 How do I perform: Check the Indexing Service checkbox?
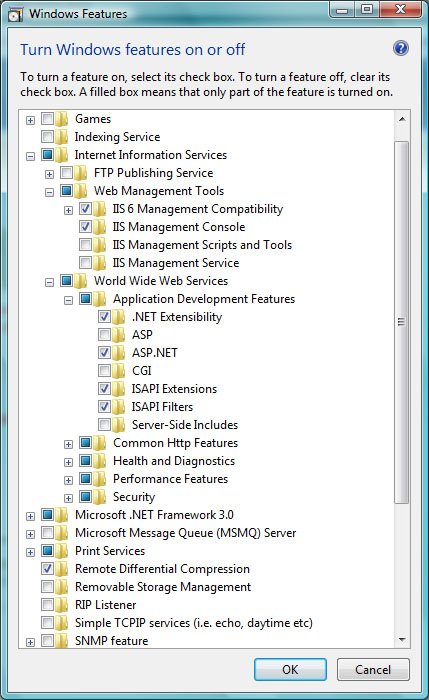coord(47,136)
